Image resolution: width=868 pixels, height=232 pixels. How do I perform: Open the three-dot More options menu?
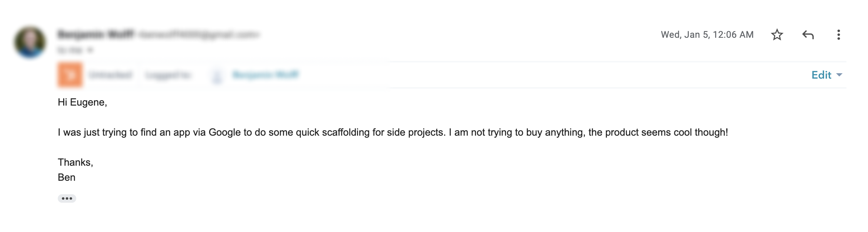[838, 35]
